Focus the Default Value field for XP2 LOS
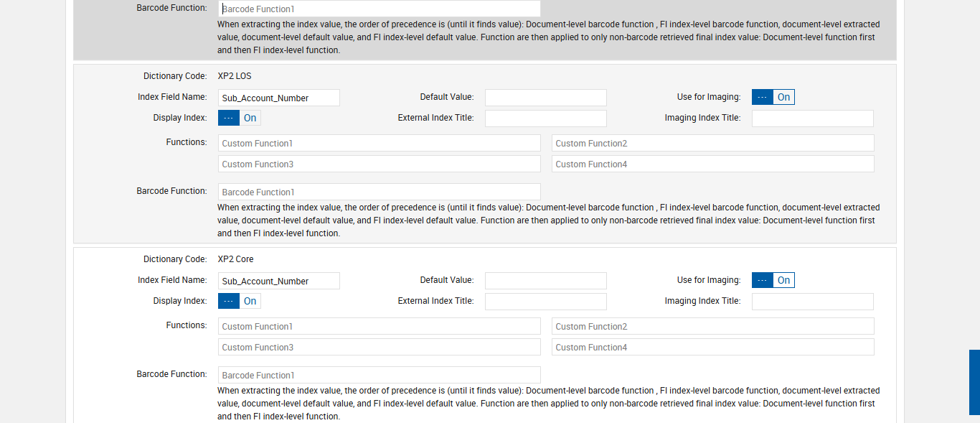Image resolution: width=980 pixels, height=423 pixels. tap(545, 98)
